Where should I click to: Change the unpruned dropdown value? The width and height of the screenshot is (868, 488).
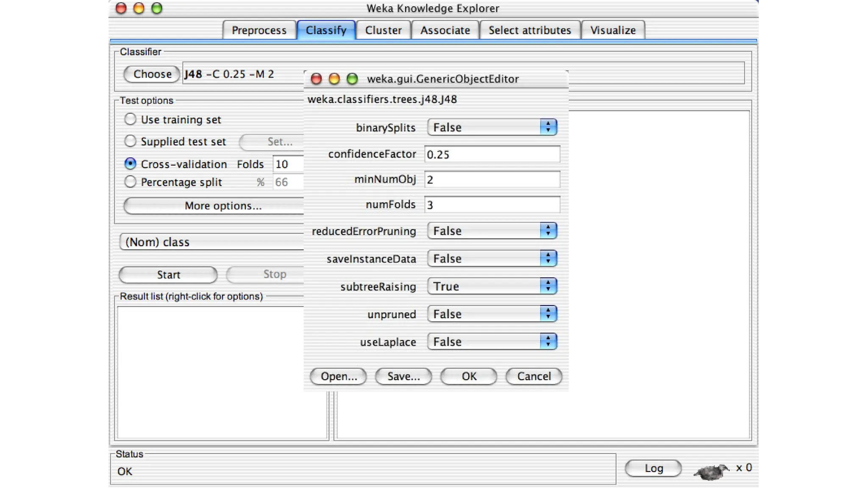492,314
